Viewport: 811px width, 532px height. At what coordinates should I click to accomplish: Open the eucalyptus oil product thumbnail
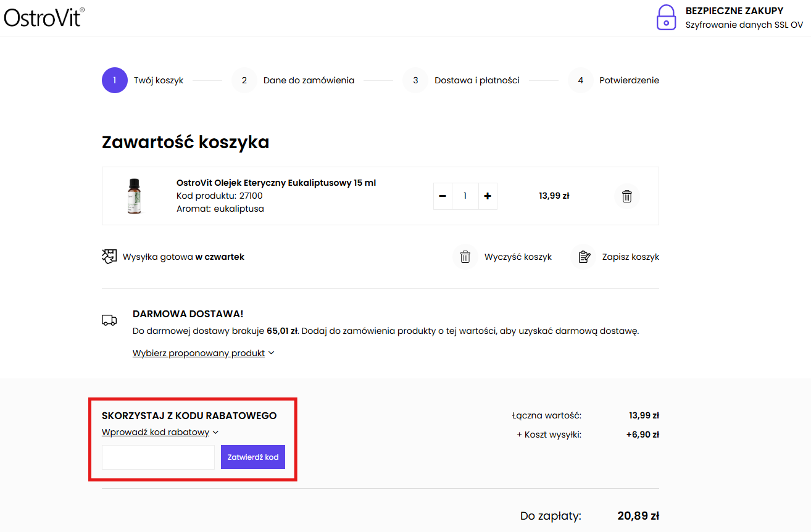click(135, 196)
